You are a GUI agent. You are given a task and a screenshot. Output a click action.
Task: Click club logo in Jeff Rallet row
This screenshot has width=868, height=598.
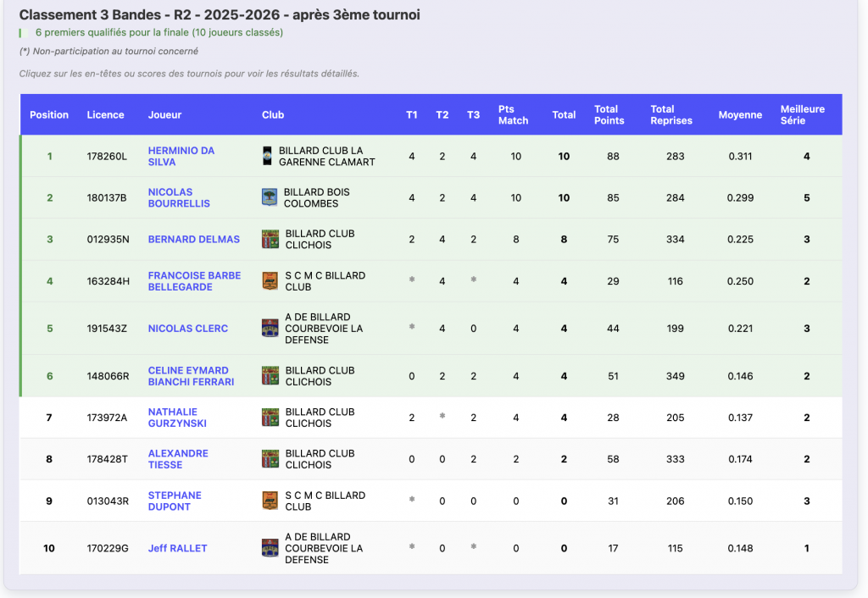pyautogui.click(x=270, y=548)
